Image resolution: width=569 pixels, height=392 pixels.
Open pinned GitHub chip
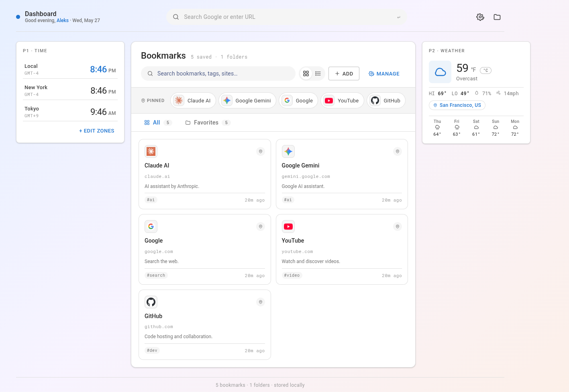coord(386,100)
